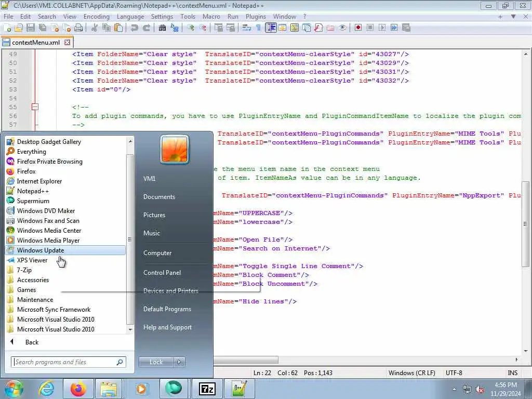Click the Firefox icon on the taskbar
The width and height of the screenshot is (532, 399).
pyautogui.click(x=78, y=389)
